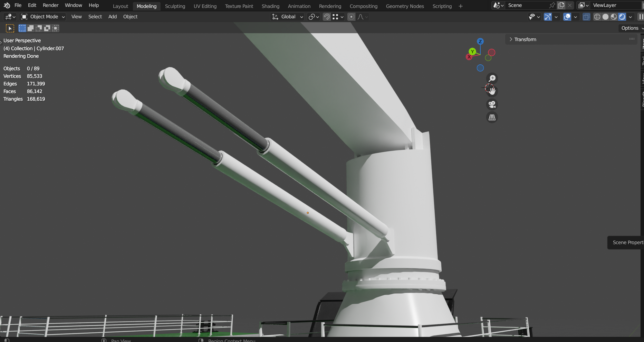The height and width of the screenshot is (342, 644).
Task: Toggle viewport overlays
Action: [x=567, y=17]
